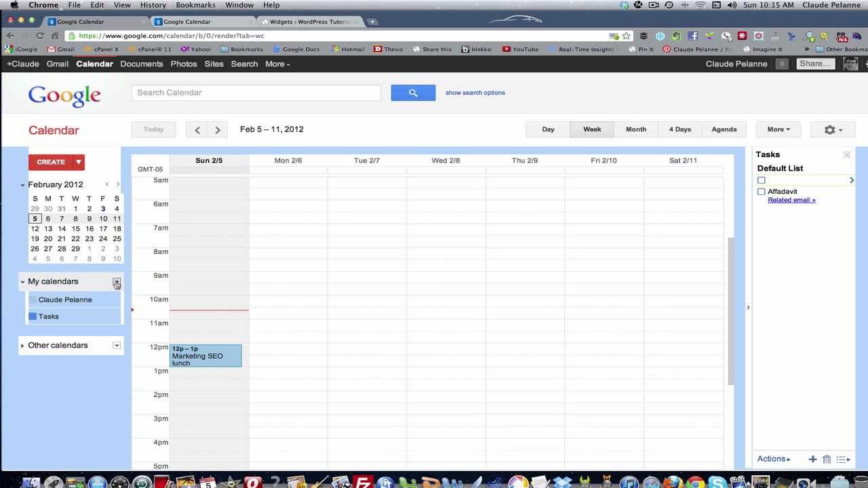Open the switch list icon in Tasks
Viewport: 868px width, 488px height.
pos(843,460)
